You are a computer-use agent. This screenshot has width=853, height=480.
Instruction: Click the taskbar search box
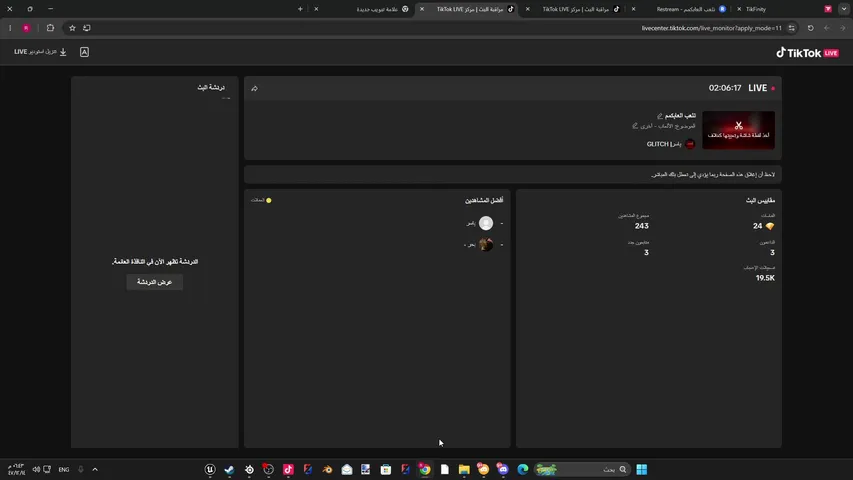click(582, 469)
